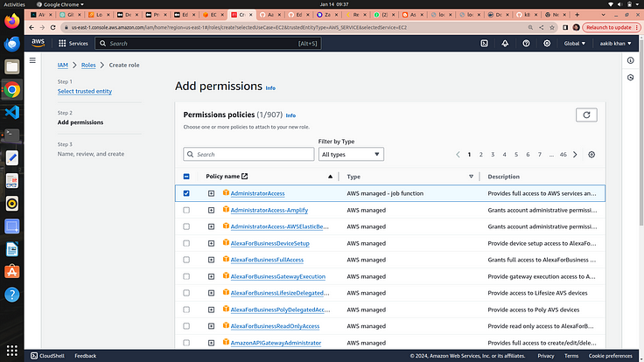Go to next page of policies
The width and height of the screenshot is (644, 362).
[575, 154]
